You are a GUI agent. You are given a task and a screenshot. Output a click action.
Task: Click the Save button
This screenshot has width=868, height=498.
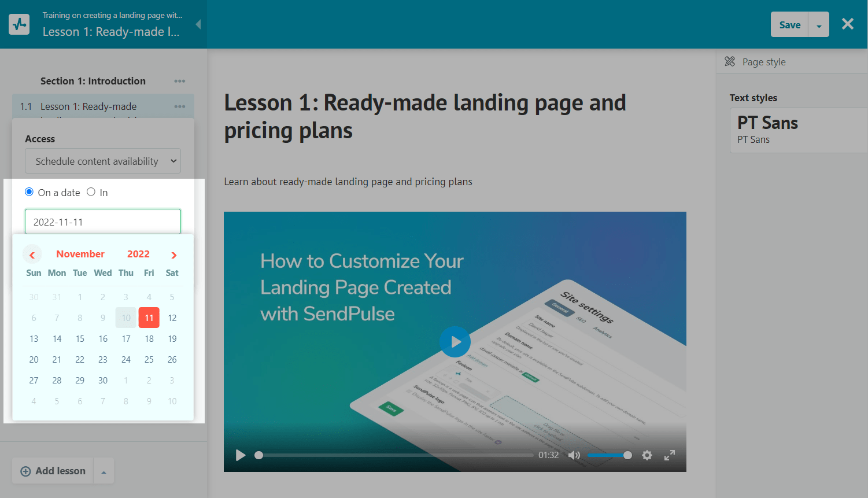789,25
